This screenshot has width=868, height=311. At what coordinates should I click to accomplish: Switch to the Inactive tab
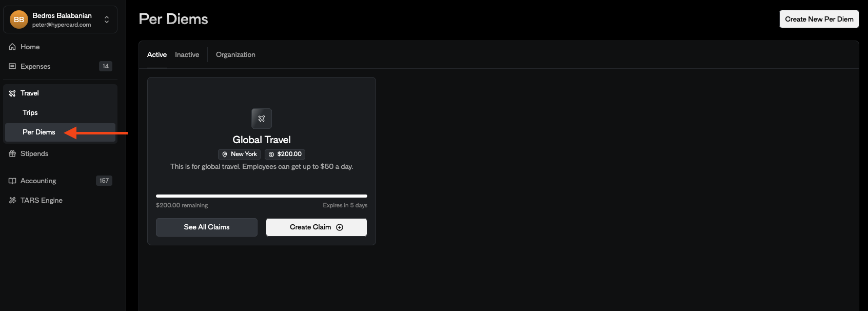(187, 54)
